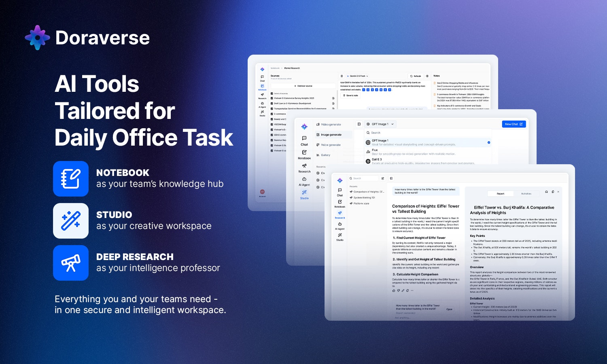This screenshot has width=607, height=364.
Task: Click the search field in model dropdown
Action: [x=428, y=133]
